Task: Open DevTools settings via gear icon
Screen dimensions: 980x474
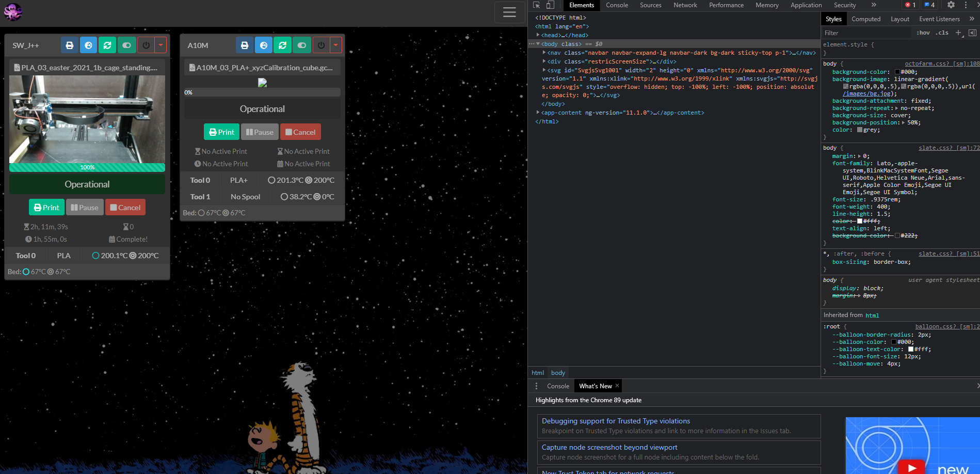Action: (x=951, y=5)
